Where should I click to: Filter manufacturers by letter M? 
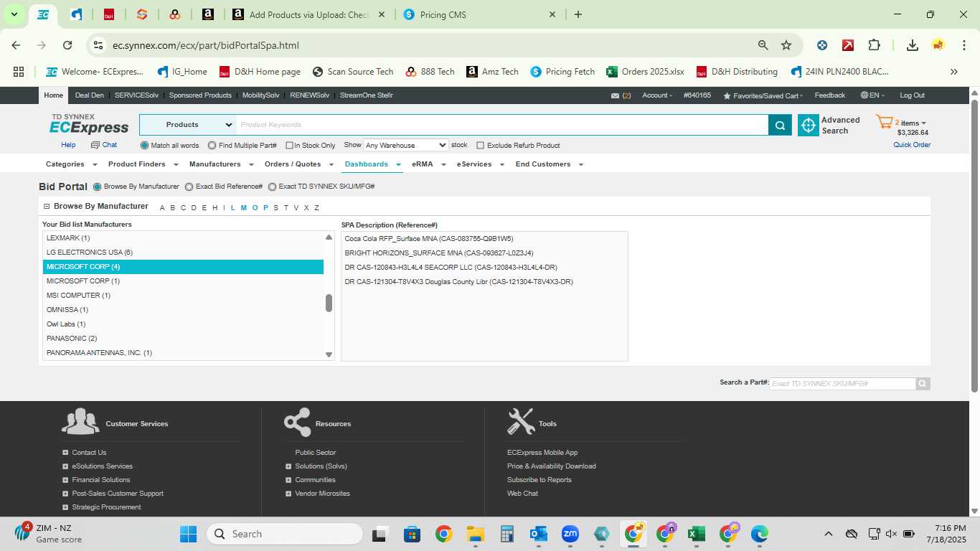coord(244,208)
